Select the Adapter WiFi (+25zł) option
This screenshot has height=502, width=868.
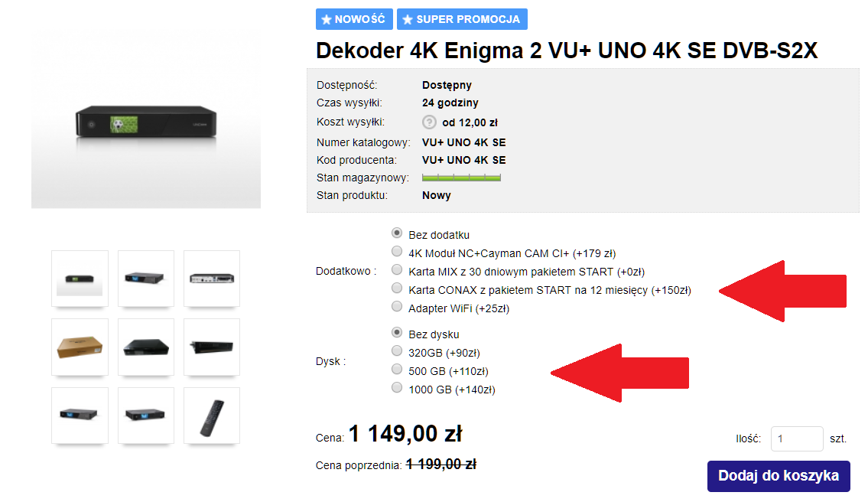[x=397, y=306]
